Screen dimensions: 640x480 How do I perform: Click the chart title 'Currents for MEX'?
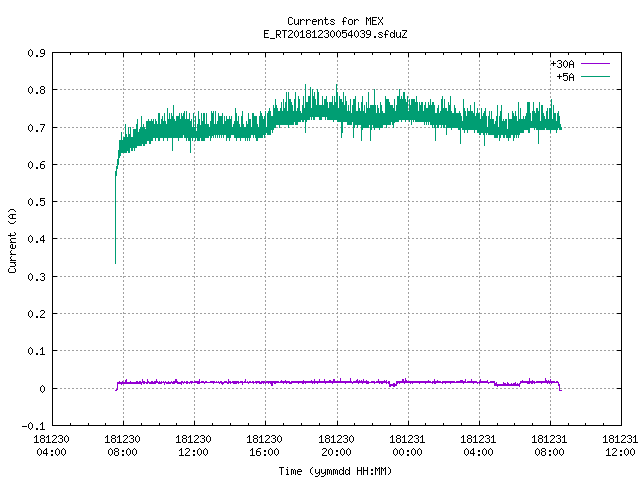(x=335, y=21)
